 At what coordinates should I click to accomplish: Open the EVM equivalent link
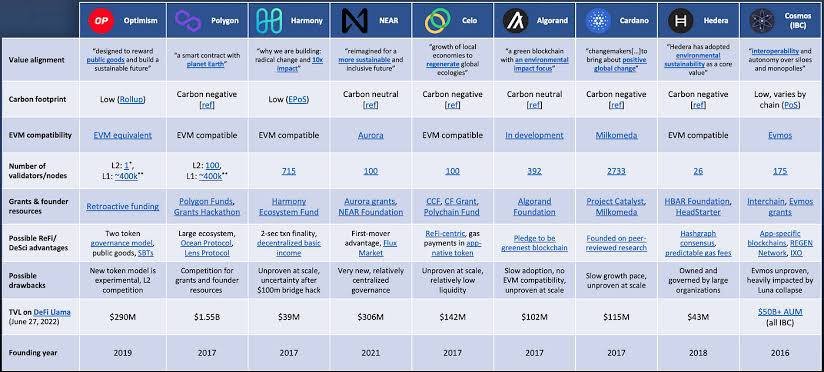tap(122, 135)
